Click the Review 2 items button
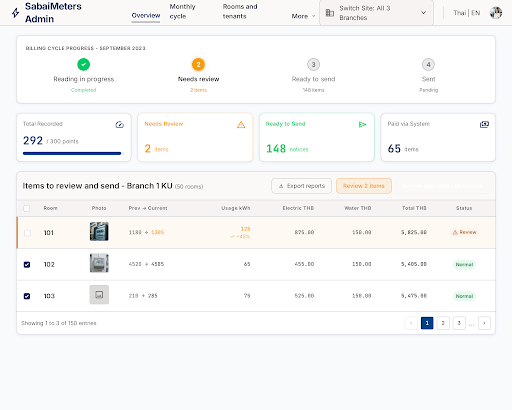 pyautogui.click(x=364, y=186)
